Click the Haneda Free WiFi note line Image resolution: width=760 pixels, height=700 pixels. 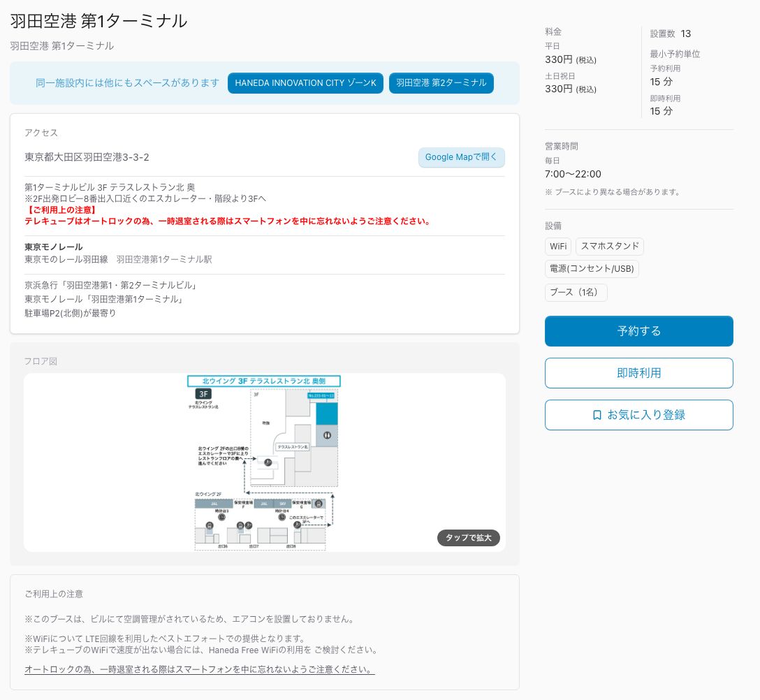point(200,650)
